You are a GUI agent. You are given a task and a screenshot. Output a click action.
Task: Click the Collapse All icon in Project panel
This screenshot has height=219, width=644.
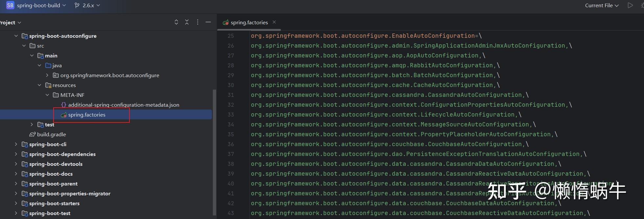[x=187, y=22]
